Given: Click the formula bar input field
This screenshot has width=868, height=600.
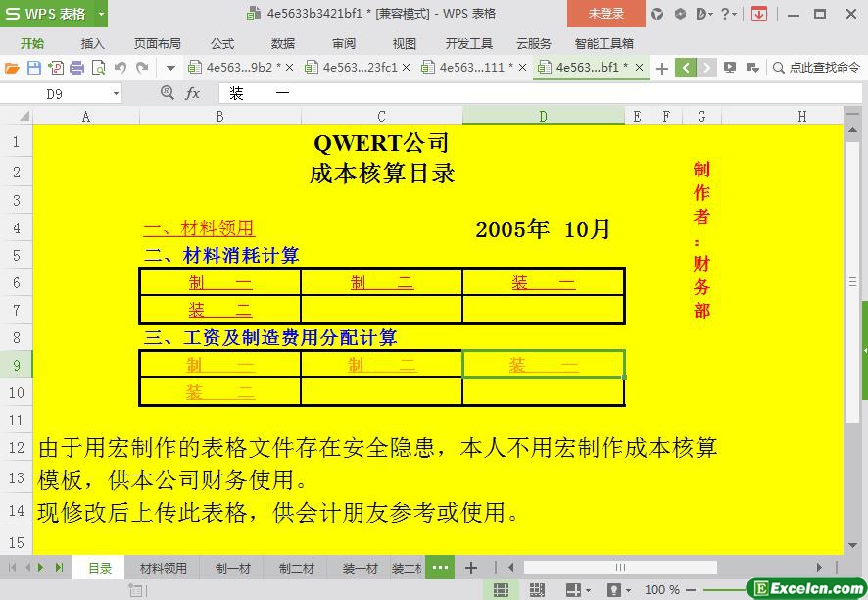Looking at the screenshot, I should point(540,94).
